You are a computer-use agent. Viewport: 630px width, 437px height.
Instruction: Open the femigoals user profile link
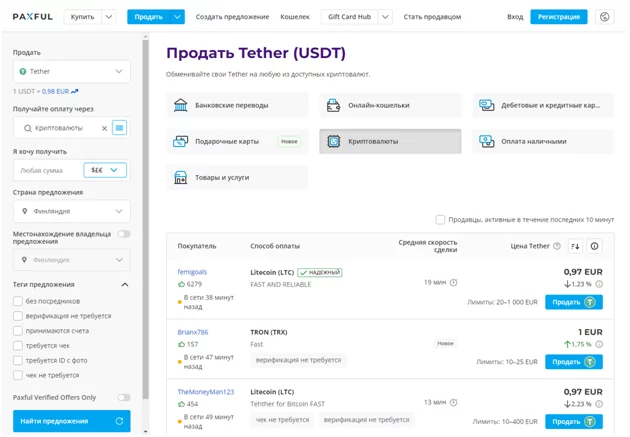click(192, 271)
